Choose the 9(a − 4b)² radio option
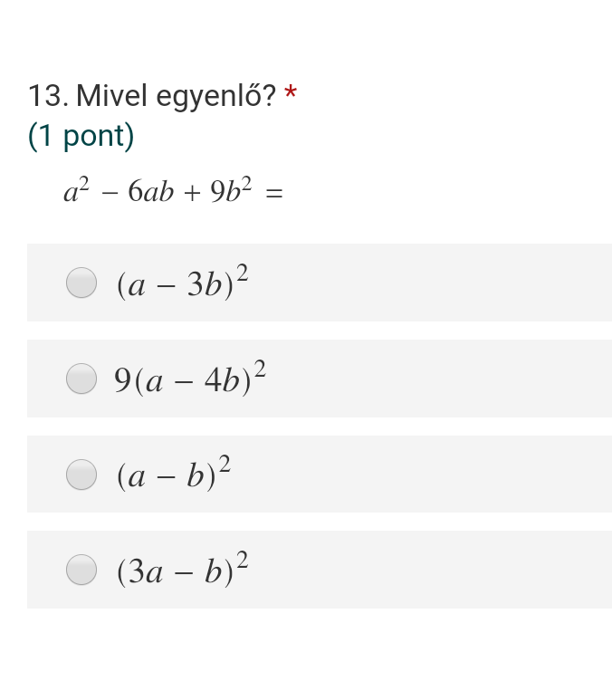The height and width of the screenshot is (700, 612). [81, 379]
